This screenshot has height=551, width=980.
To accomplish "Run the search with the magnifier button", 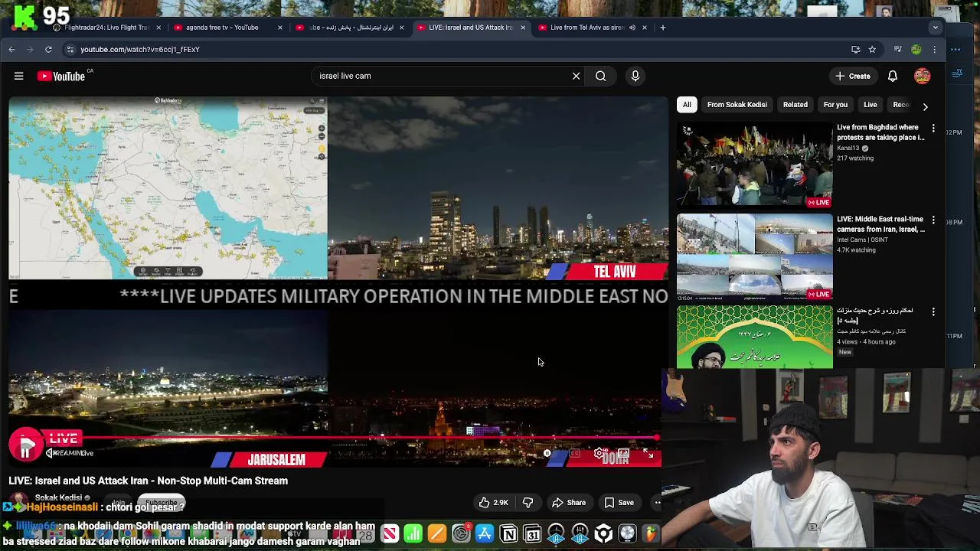I will [601, 76].
